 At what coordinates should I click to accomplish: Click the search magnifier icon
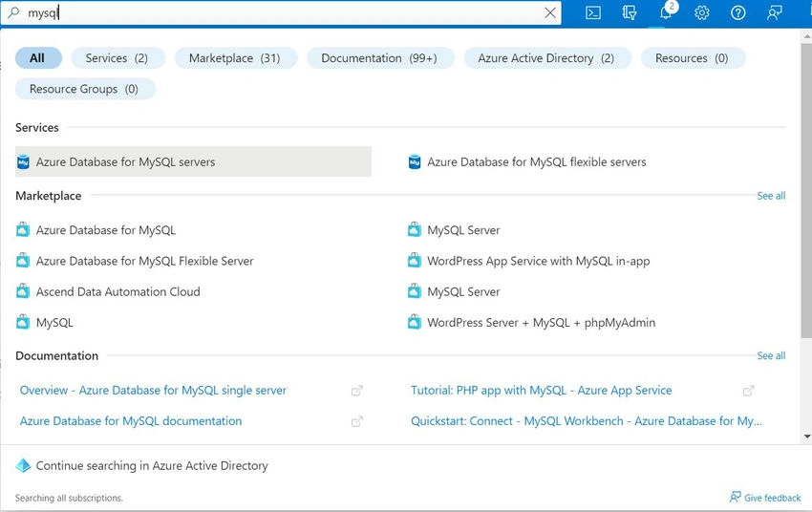14,12
